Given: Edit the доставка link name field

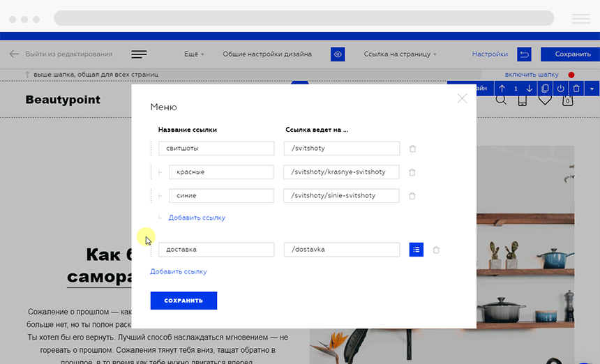Looking at the screenshot, I should [216, 250].
